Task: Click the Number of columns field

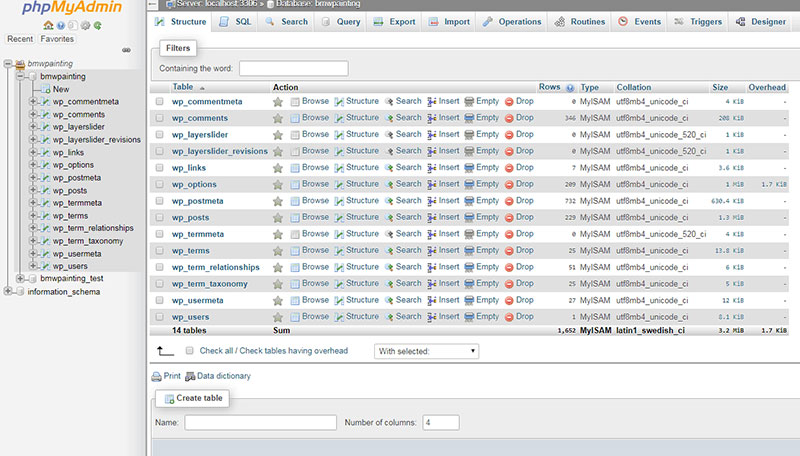Action: pyautogui.click(x=441, y=422)
